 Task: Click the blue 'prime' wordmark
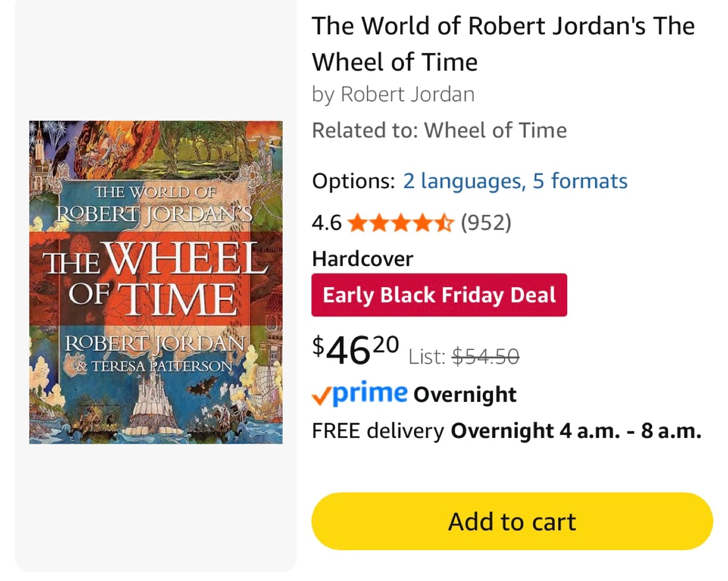[x=370, y=393]
